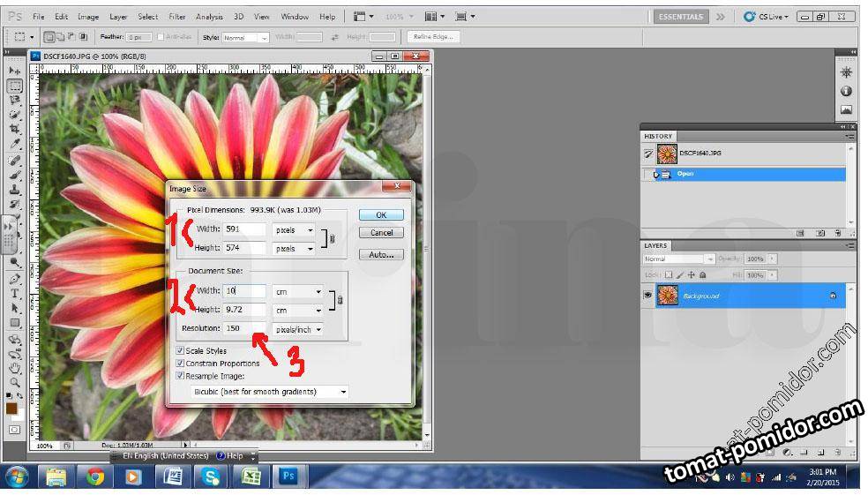Select the Crop tool
The width and height of the screenshot is (868, 495).
click(15, 129)
